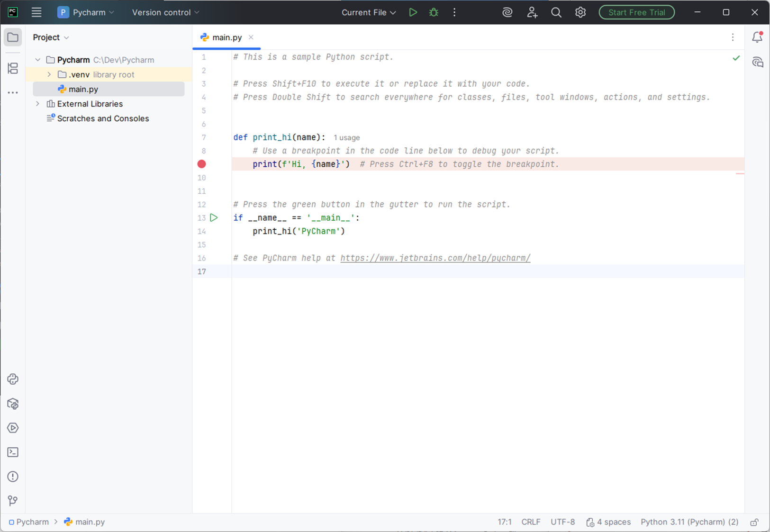Start debugging with the bug icon
The image size is (770, 532).
[x=434, y=12]
